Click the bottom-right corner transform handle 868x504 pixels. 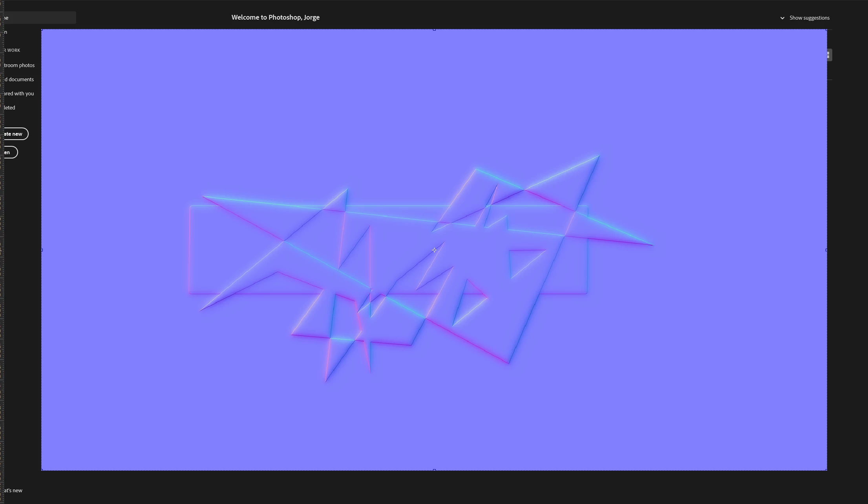coord(826,469)
